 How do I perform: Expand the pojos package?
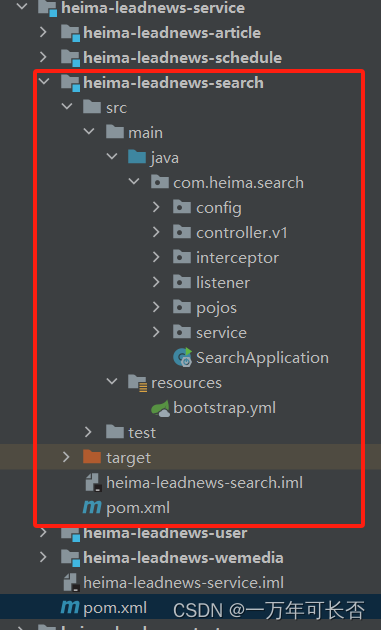(156, 307)
